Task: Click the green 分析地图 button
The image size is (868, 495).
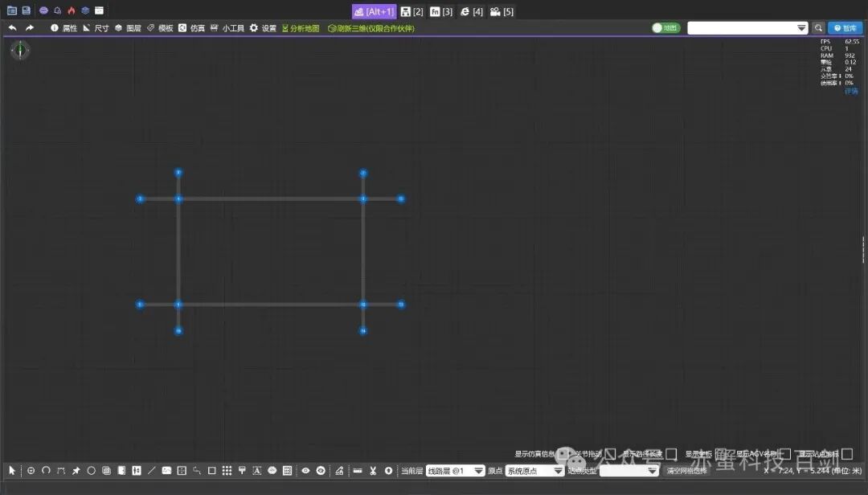Action: point(301,28)
